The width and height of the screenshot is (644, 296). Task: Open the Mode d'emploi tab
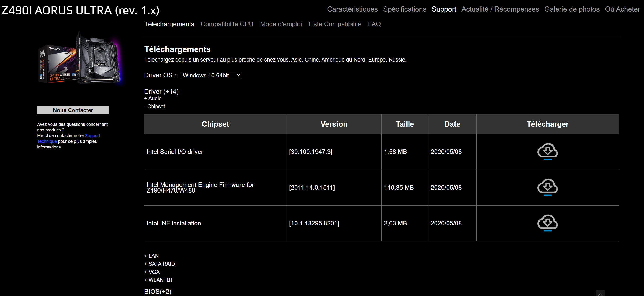tap(281, 24)
